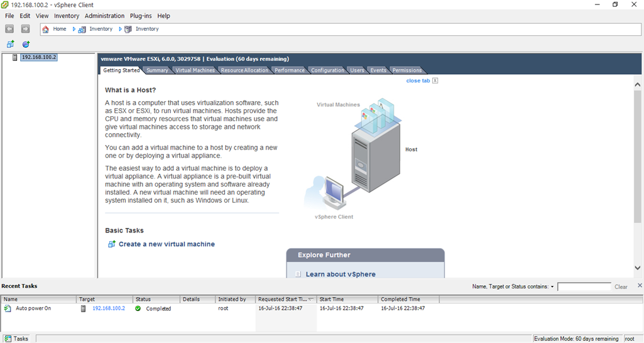This screenshot has width=644, height=343.
Task: Select host 192.168.100.2 icon in tree
Action: click(15, 57)
